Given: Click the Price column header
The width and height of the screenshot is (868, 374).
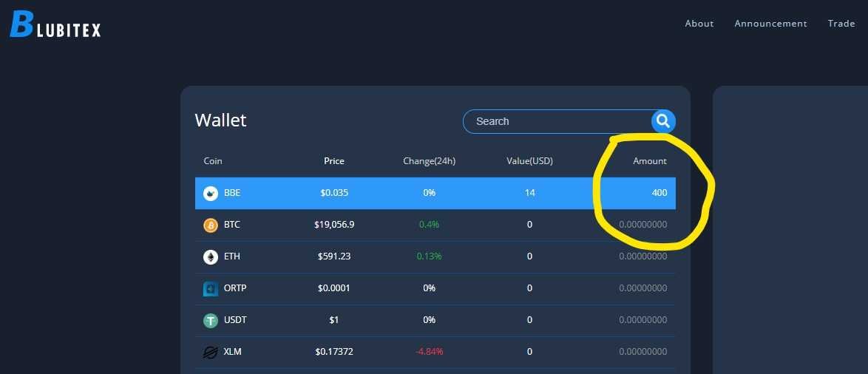Looking at the screenshot, I should click(333, 161).
